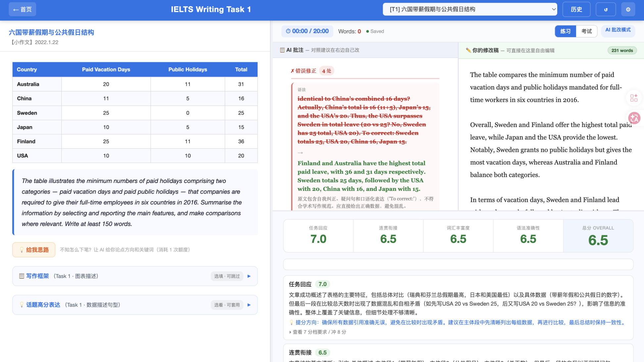Click the Public Holidays column header
This screenshot has width=644, height=362.
click(x=188, y=70)
